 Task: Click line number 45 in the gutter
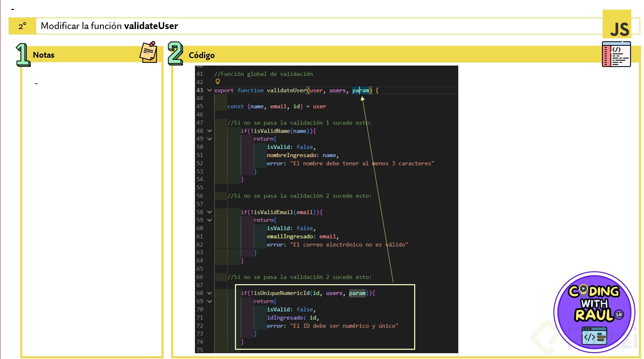[x=200, y=107]
